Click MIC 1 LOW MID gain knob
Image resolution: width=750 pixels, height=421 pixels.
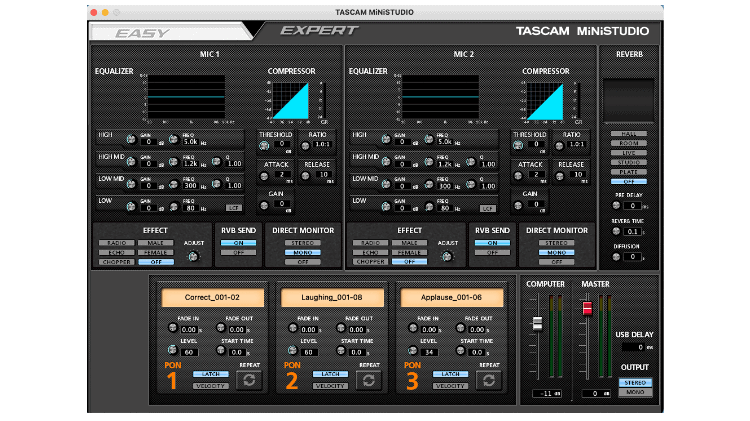pyautogui.click(x=131, y=184)
